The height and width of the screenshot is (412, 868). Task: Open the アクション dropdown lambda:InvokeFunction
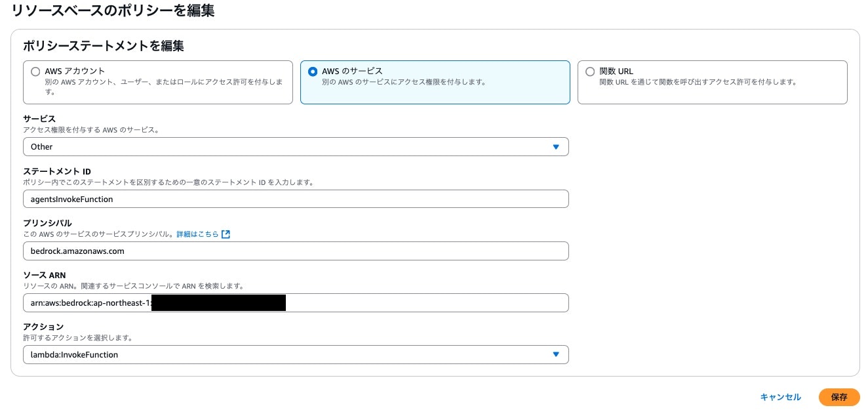point(296,355)
